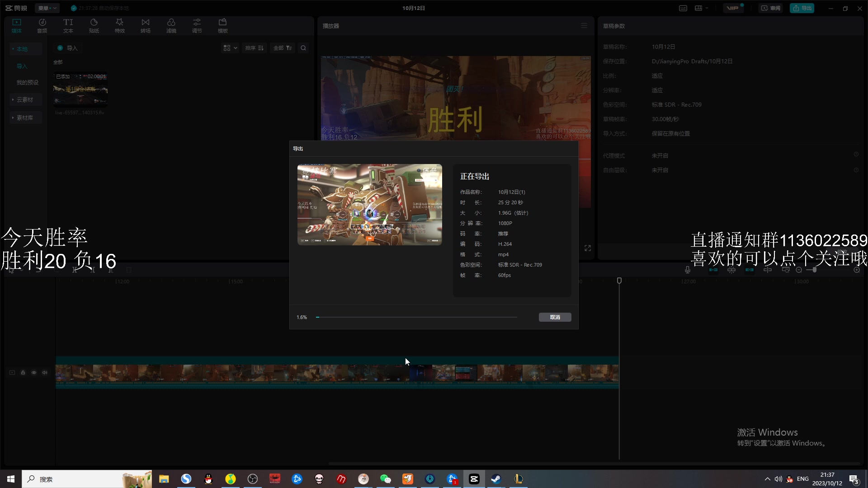
Task: Click the VIP badge
Action: [x=733, y=8]
